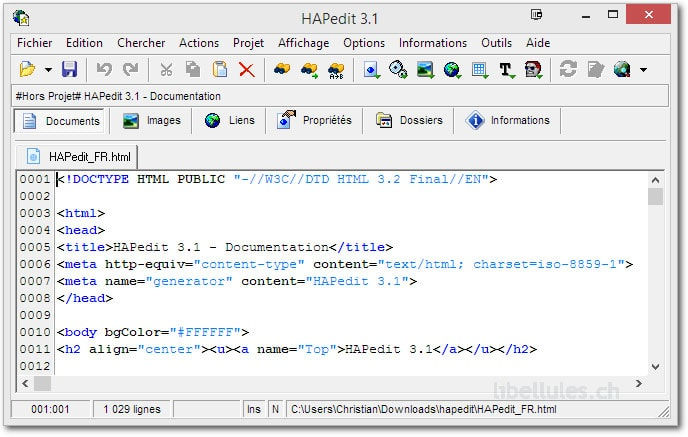Click the text T formatting icon
This screenshot has width=688, height=437.
(x=506, y=70)
